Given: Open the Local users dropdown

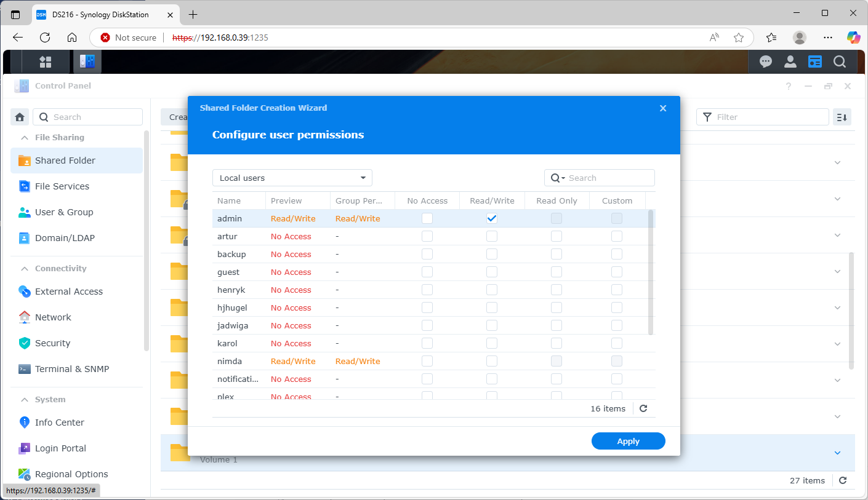Looking at the screenshot, I should pos(292,178).
